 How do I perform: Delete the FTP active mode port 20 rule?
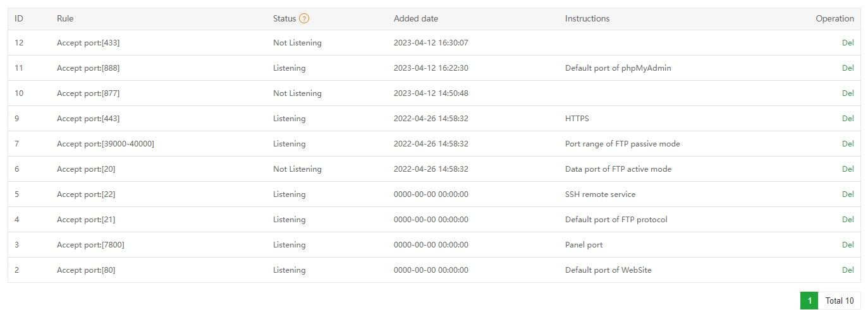point(847,169)
